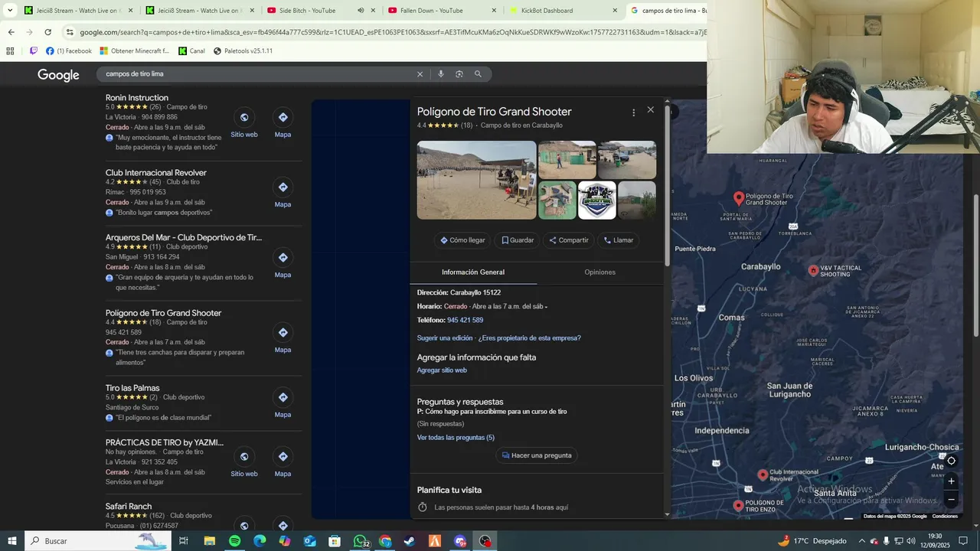Expand the Horario opening hours dropdown
Viewport: 980px width, 551px height.
tap(546, 307)
